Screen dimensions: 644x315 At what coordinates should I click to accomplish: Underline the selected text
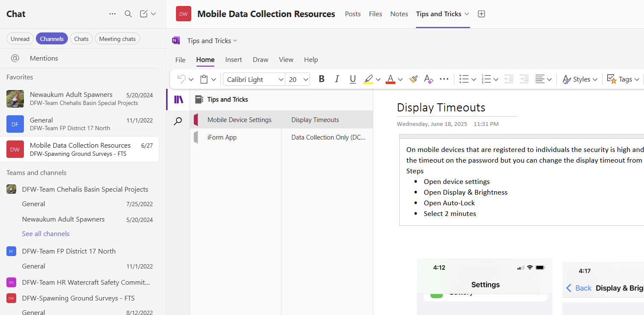point(353,79)
